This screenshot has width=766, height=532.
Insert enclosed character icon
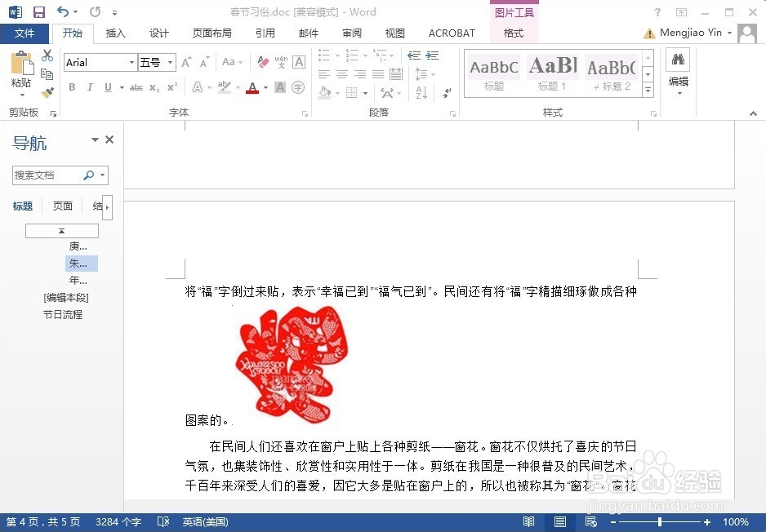(298, 87)
